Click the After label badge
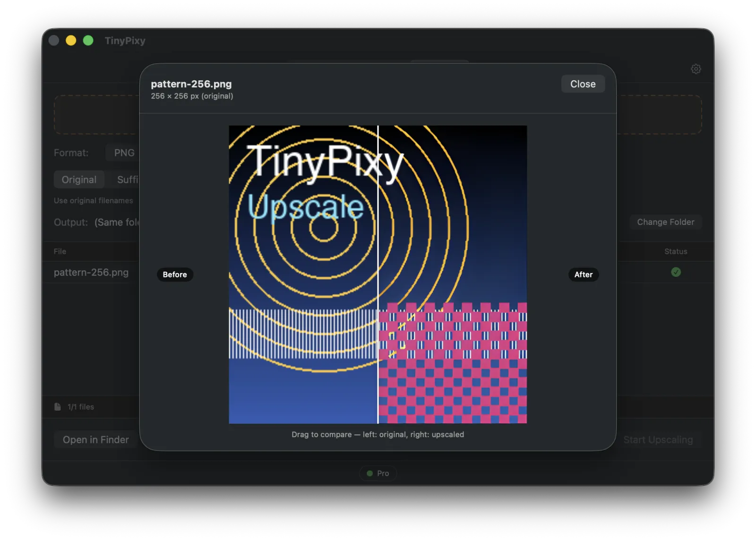Image resolution: width=756 pixels, height=541 pixels. tap(583, 275)
